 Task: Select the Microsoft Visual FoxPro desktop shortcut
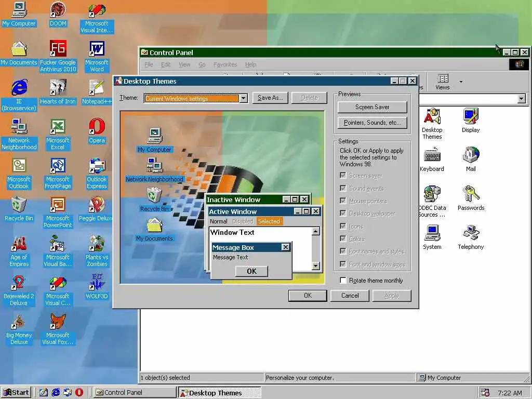pos(58,329)
